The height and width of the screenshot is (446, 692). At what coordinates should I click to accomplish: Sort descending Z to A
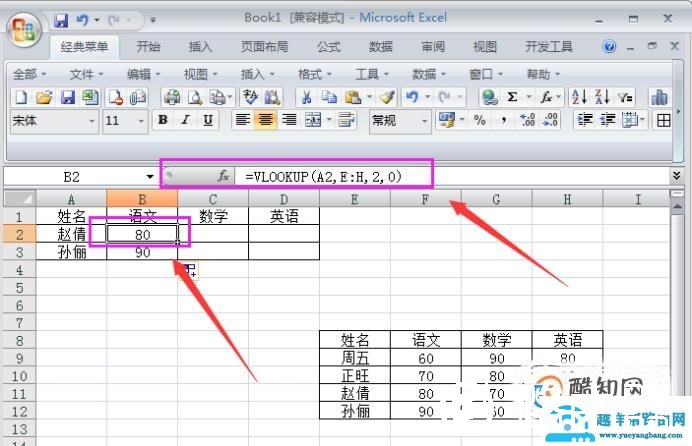tap(602, 97)
